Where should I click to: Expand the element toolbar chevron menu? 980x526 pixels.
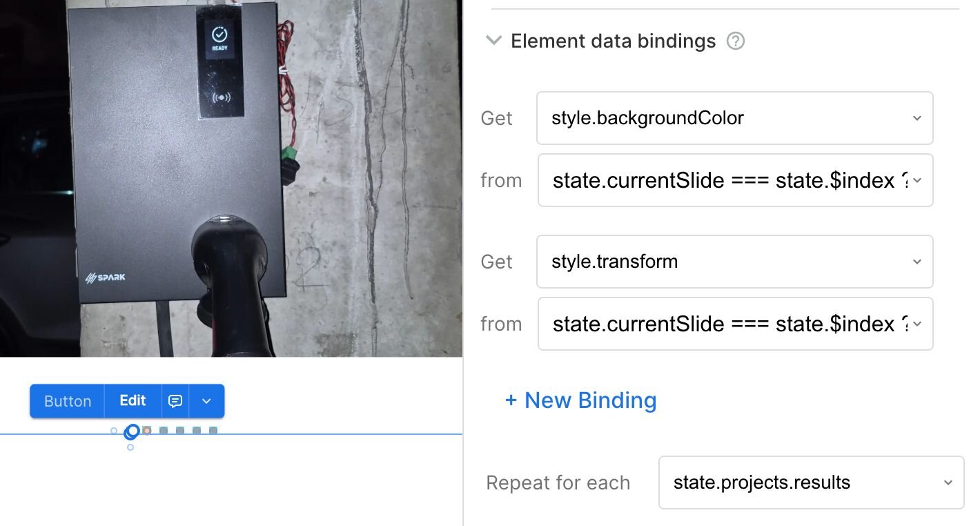(x=206, y=401)
